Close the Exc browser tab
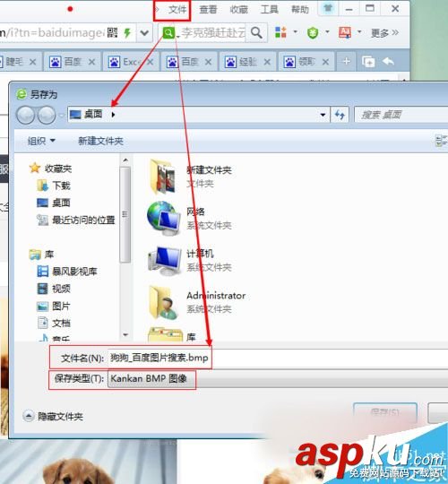Viewport: 448px width, 484px height. point(150,62)
